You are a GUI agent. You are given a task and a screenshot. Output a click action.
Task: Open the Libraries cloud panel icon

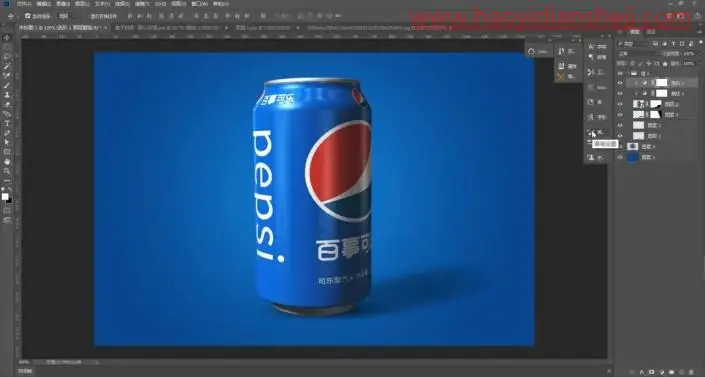pyautogui.click(x=531, y=51)
